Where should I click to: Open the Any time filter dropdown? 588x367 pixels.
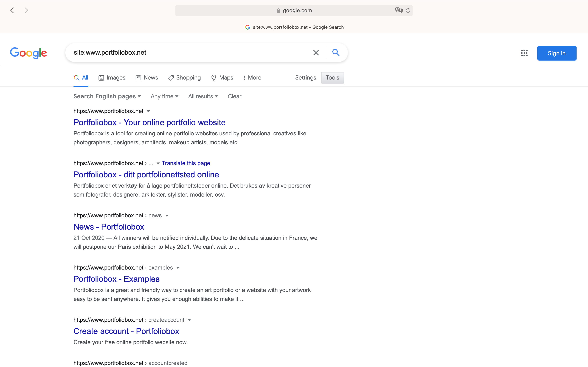[164, 96]
